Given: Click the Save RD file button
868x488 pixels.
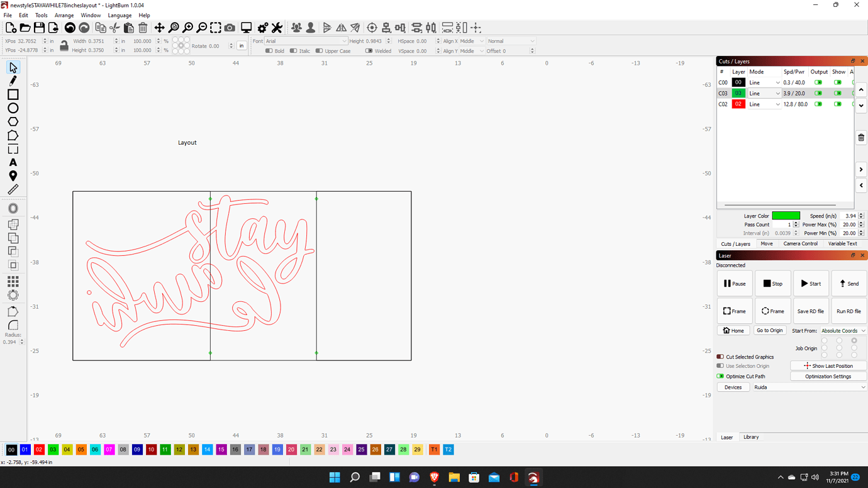Looking at the screenshot, I should pyautogui.click(x=811, y=311).
